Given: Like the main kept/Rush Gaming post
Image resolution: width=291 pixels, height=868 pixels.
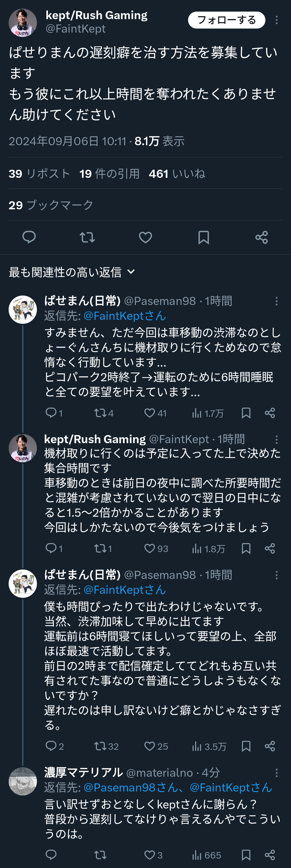Looking at the screenshot, I should point(145,237).
